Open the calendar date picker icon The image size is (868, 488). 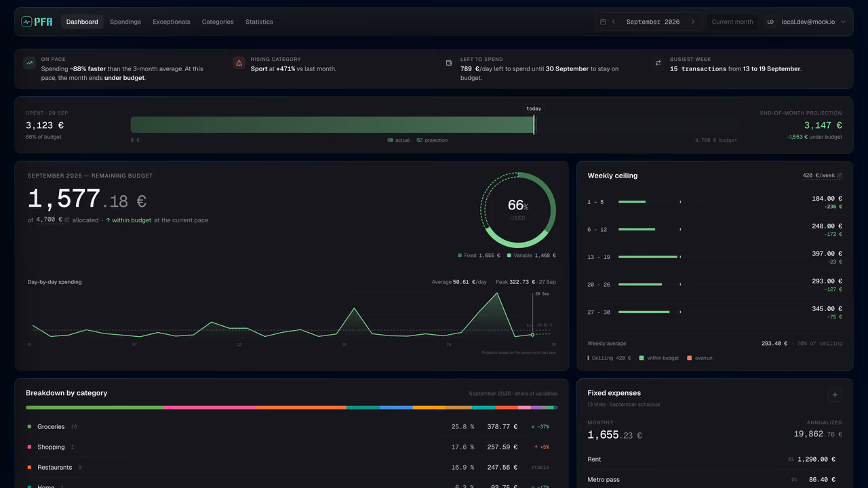click(603, 22)
